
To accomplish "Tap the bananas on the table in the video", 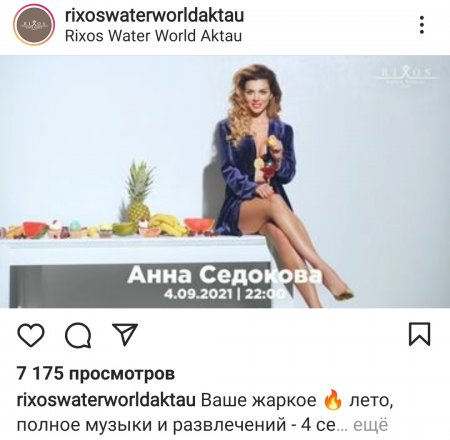I will point(168,224).
